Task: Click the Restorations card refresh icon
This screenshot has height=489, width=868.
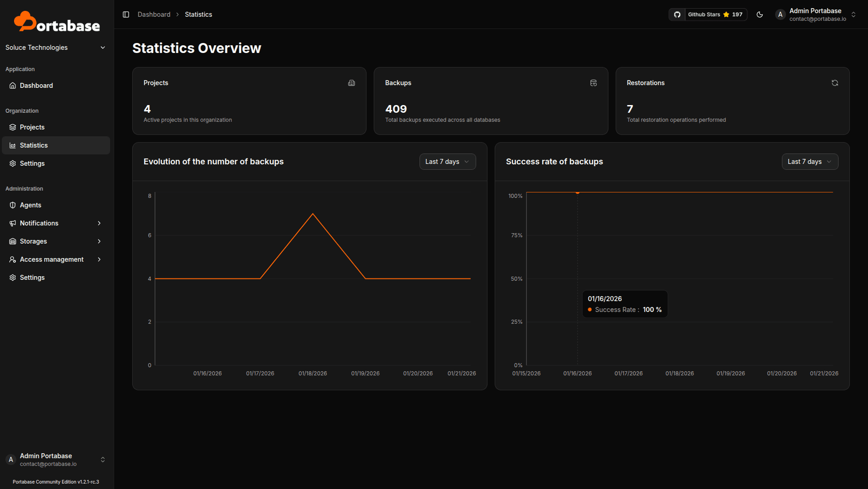Action: click(x=835, y=83)
